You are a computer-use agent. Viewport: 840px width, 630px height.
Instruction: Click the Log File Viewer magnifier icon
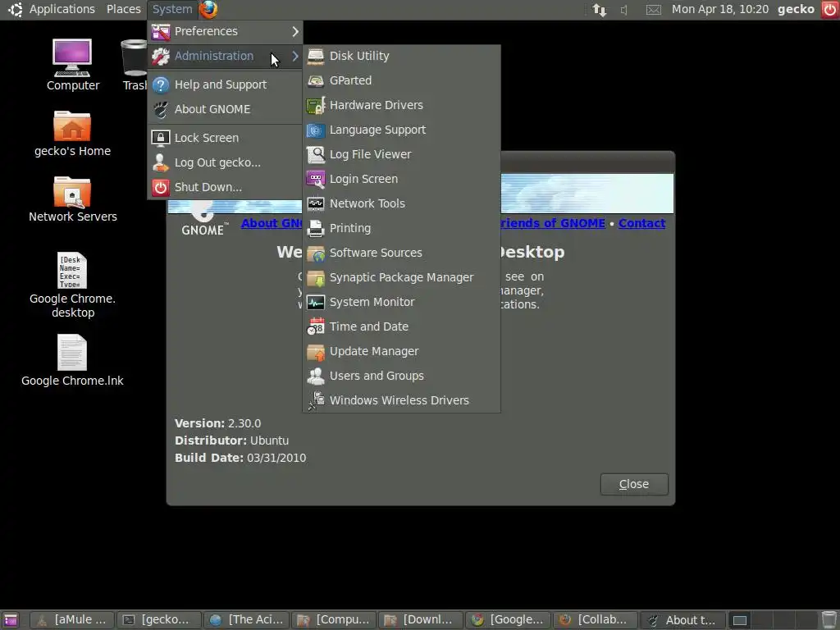(x=316, y=154)
